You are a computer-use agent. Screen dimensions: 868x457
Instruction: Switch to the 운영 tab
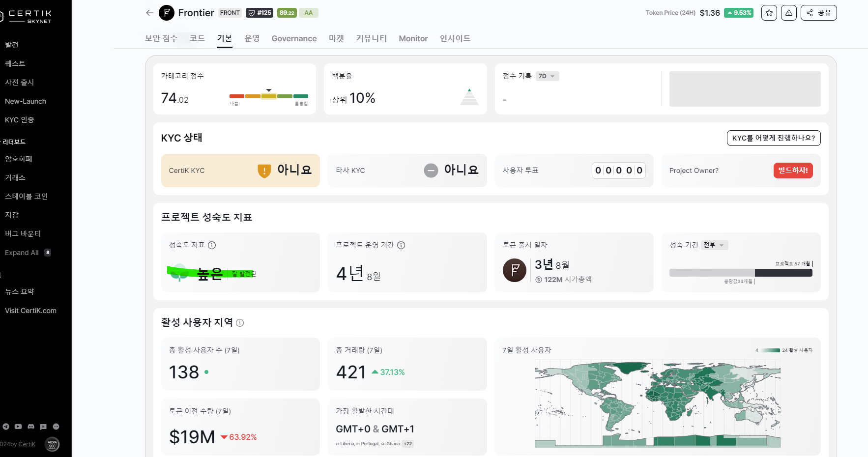coord(252,38)
